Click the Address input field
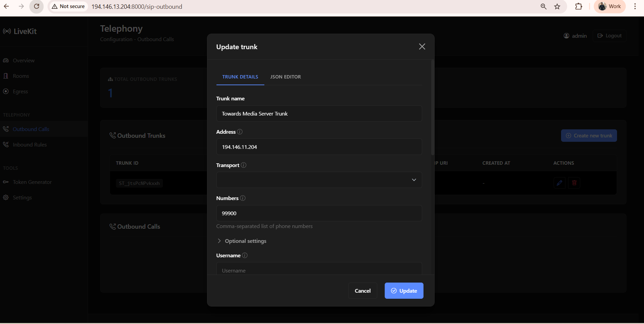644x324 pixels. pyautogui.click(x=319, y=147)
